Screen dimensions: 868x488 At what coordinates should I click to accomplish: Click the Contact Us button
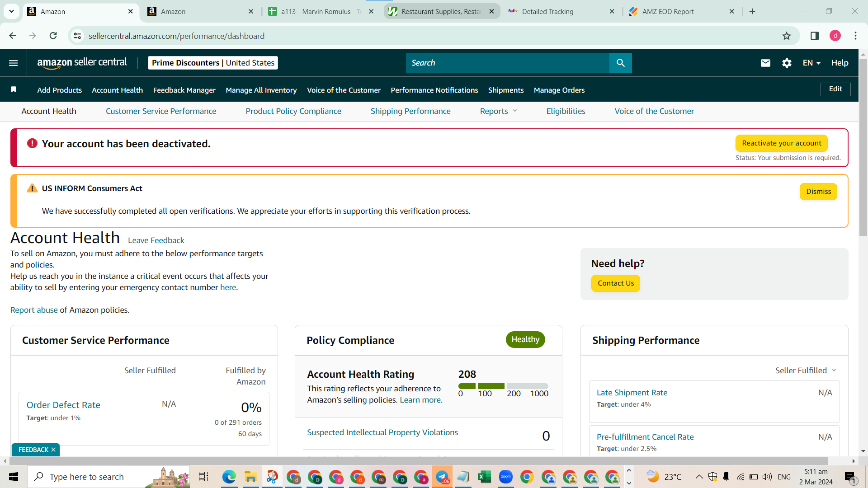[616, 283]
